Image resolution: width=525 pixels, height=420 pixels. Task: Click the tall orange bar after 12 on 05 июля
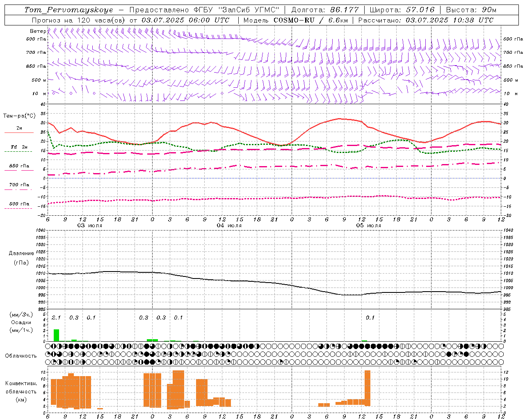(367, 388)
